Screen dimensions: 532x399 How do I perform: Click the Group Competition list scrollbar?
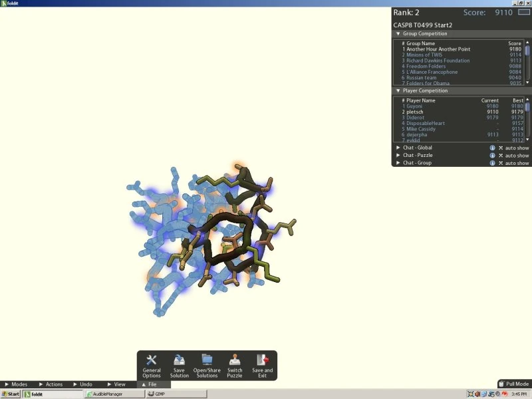[x=527, y=63]
